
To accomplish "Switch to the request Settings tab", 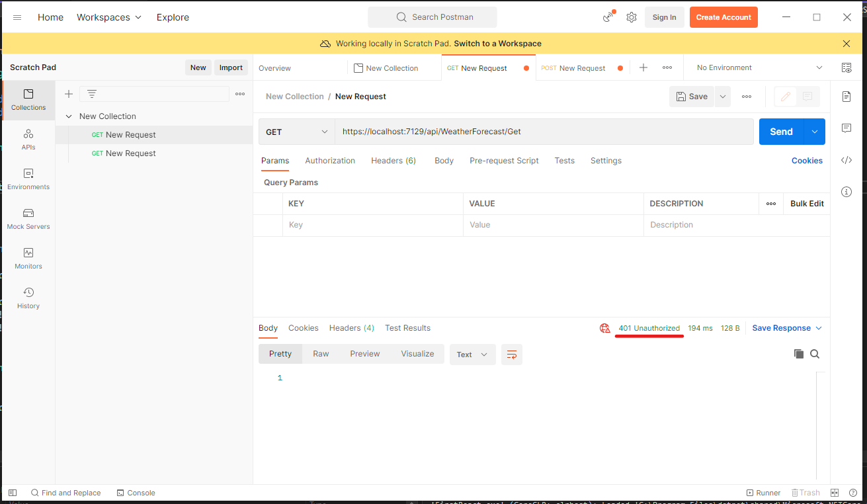I will click(606, 161).
